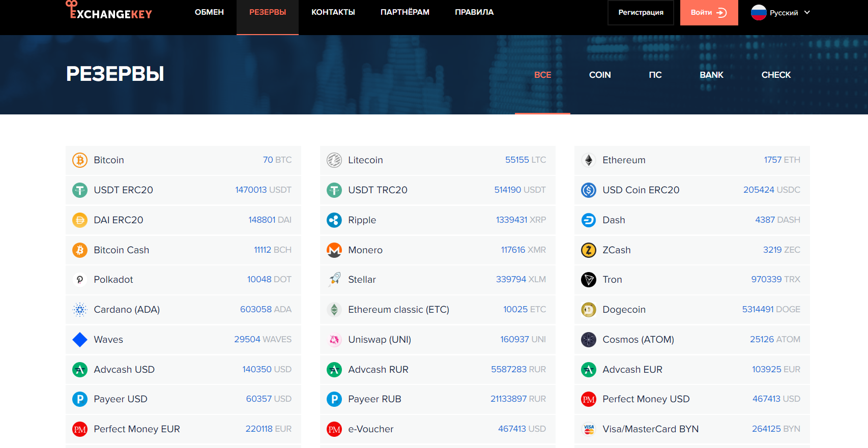Click the Войти login button
Image resolution: width=868 pixels, height=448 pixels.
(x=709, y=13)
